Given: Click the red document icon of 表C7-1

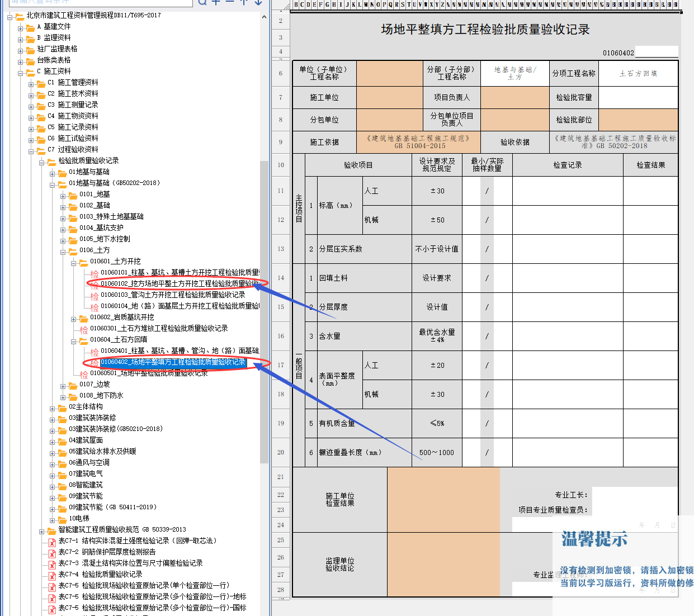Looking at the screenshot, I should (x=52, y=542).
